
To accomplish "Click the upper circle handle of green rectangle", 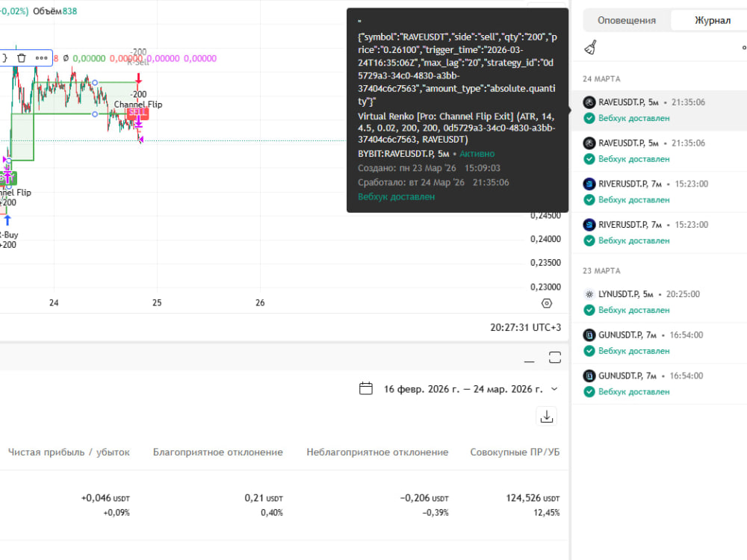I will click(x=95, y=83).
